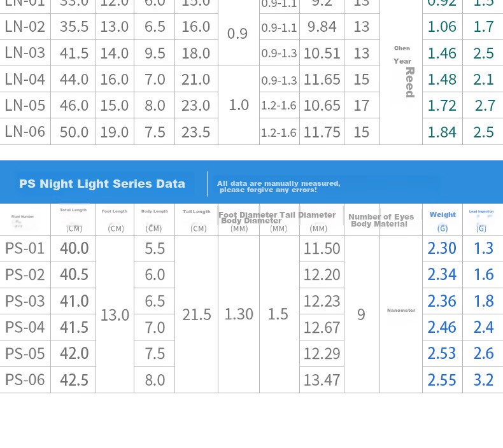Select the PS-03 weight value 2.36

coord(443,301)
